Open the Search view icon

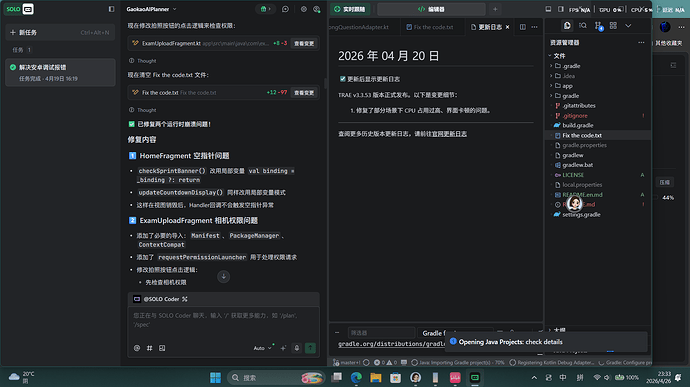tap(583, 26)
